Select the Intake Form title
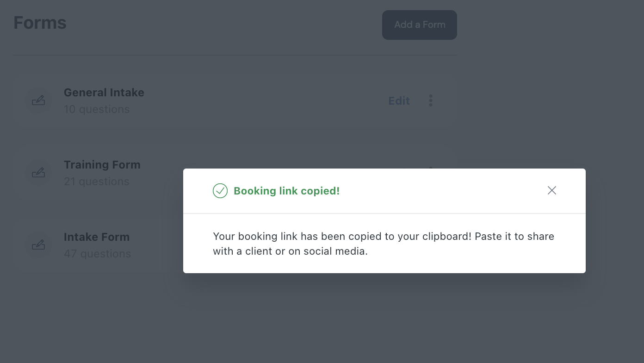Screen dimensions: 644x363 click(97, 237)
